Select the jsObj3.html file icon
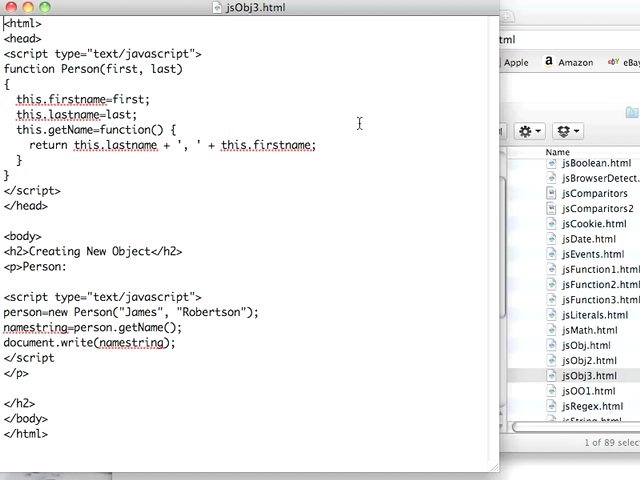This screenshot has height=480, width=640. [551, 376]
